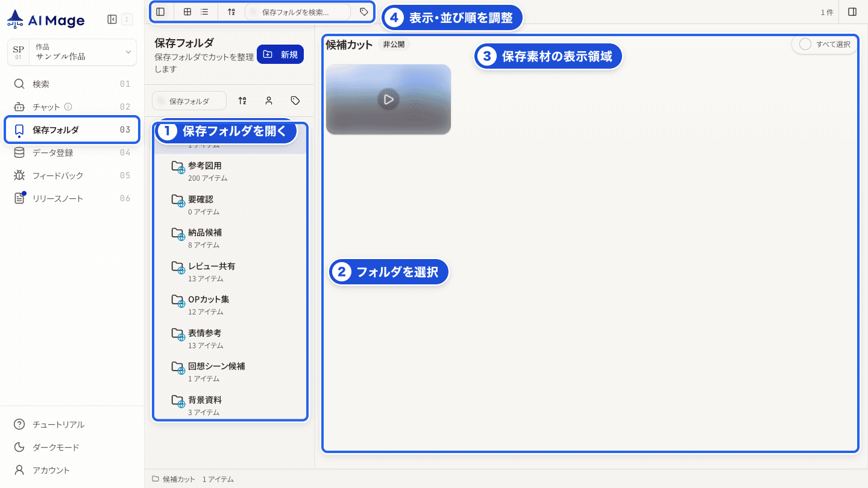Go to 検索 in the sidebar
This screenshot has width=868, height=488.
pyautogui.click(x=72, y=84)
